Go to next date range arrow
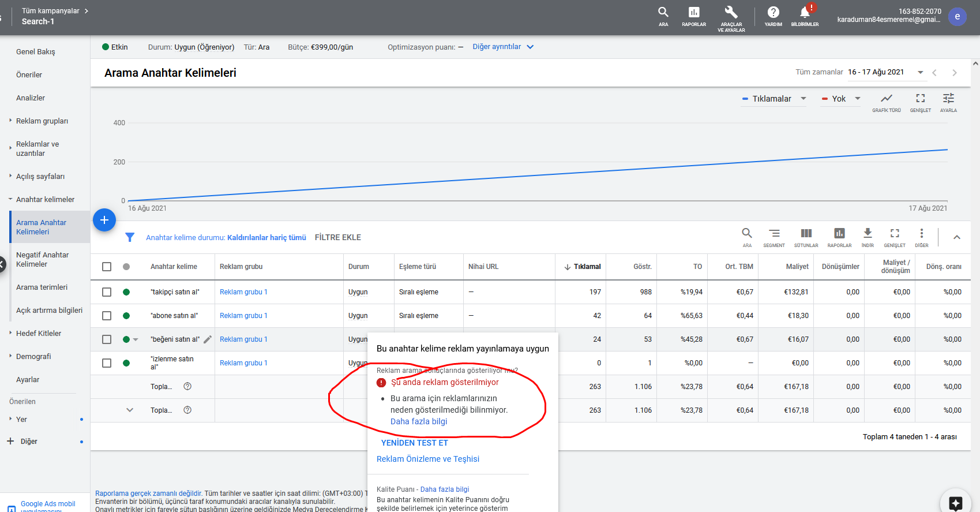Image resolution: width=980 pixels, height=512 pixels. 955,73
